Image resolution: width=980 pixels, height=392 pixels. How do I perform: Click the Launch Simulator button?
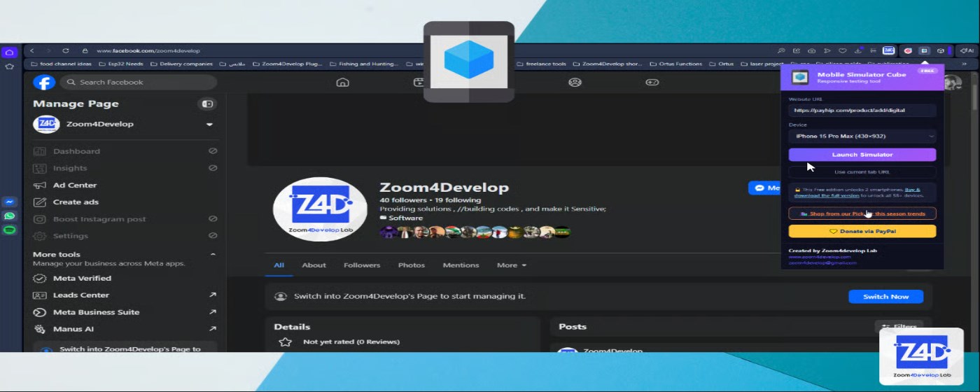tap(862, 155)
